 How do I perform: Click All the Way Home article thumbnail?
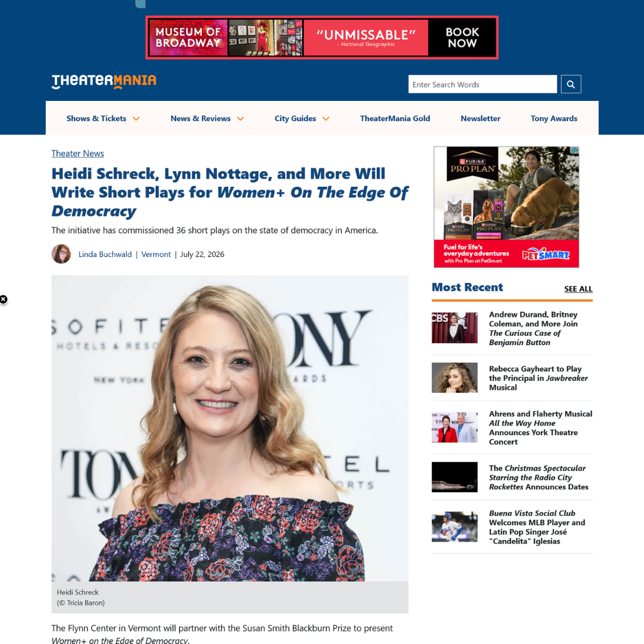tap(455, 427)
